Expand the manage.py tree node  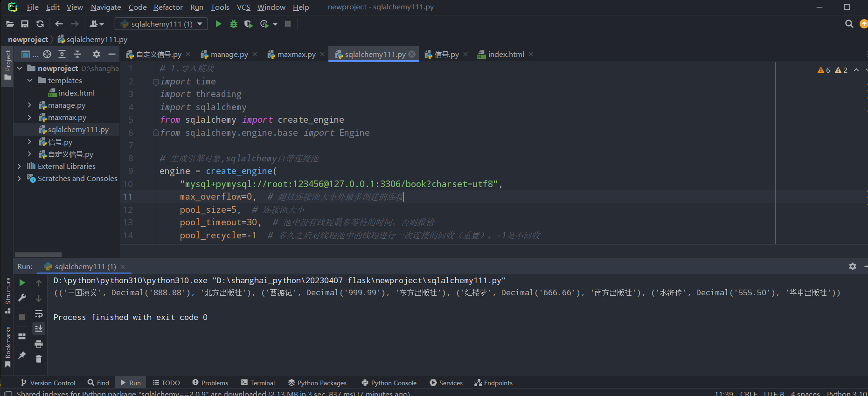[30, 105]
